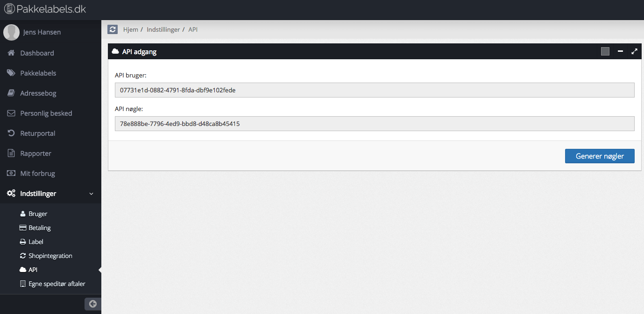Click the Personlig besked envelope icon

coord(11,113)
